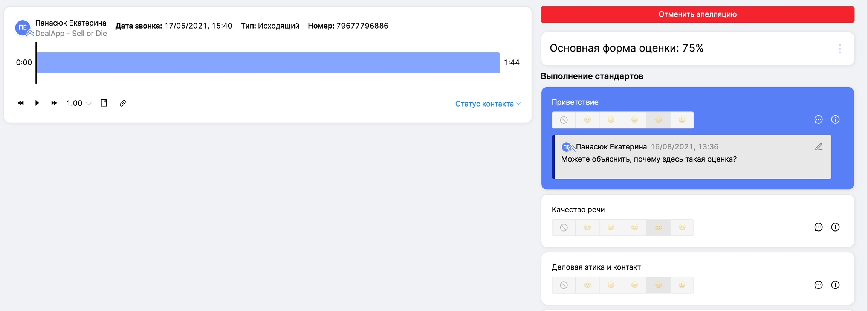
Task: Open comments for Качество речи criterion
Action: click(x=818, y=227)
